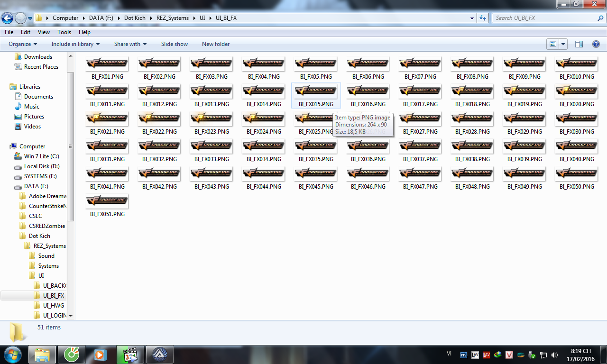Select the CSLC folder in the tree

click(31, 216)
